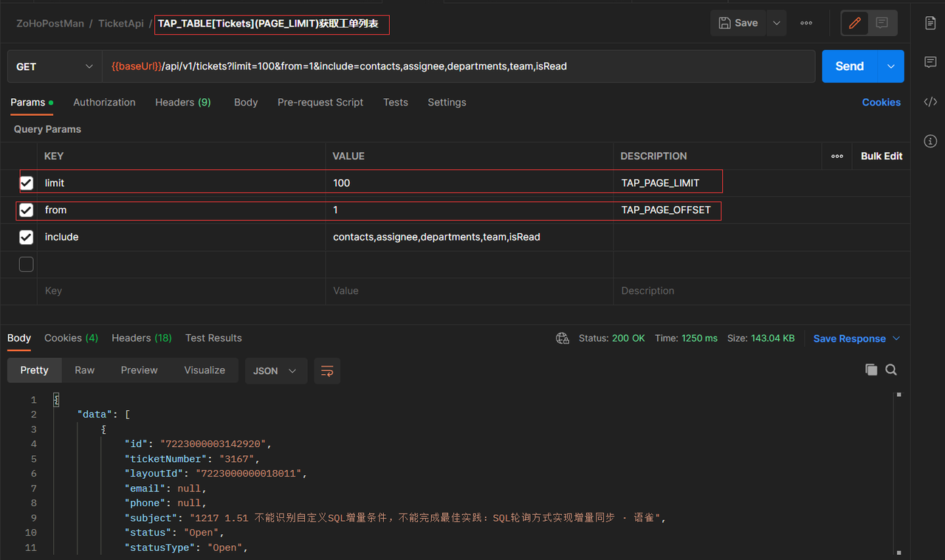Toggle the line wrap icon

point(327,371)
